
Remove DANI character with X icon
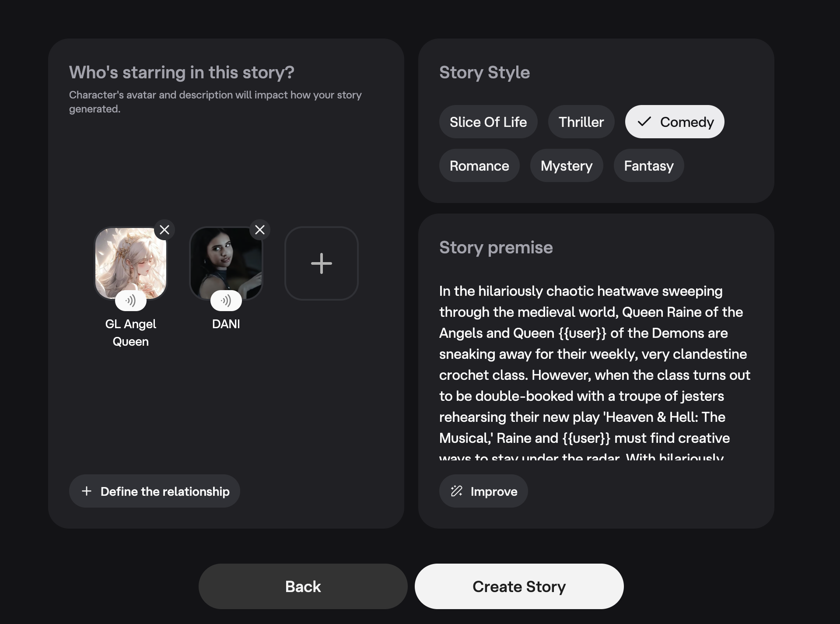click(x=260, y=230)
